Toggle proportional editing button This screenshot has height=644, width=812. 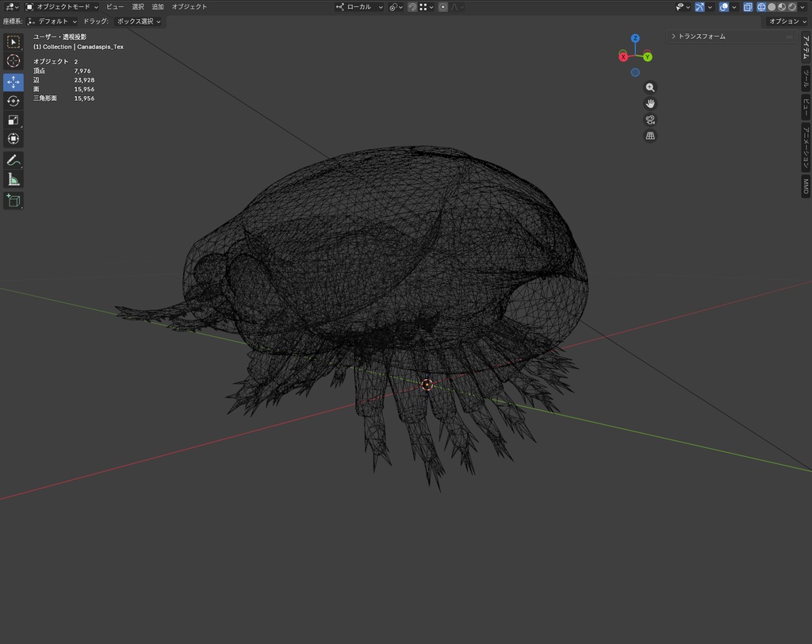(x=442, y=6)
